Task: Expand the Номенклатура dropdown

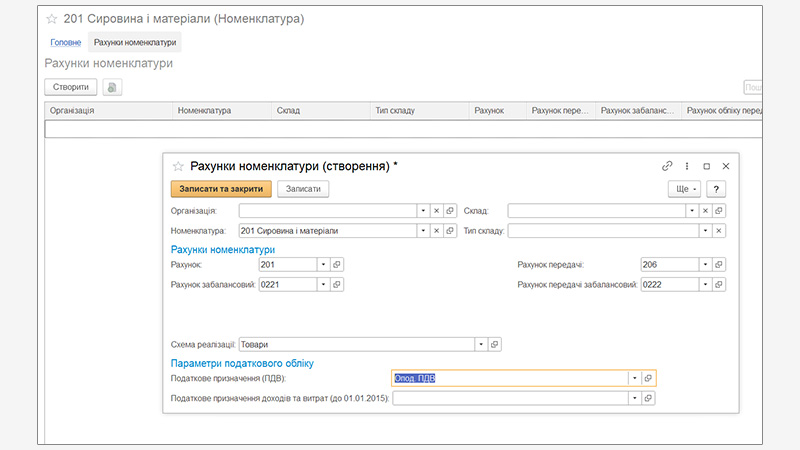Action: pyautogui.click(x=422, y=231)
